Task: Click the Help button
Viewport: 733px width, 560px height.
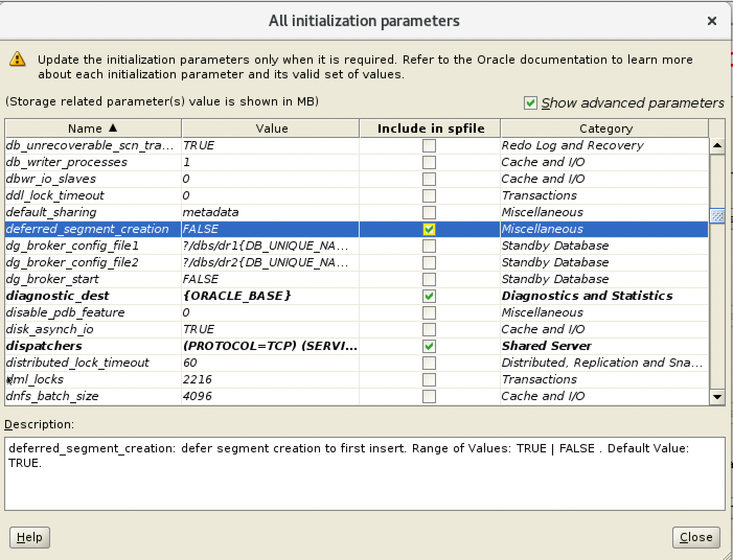Action: [x=29, y=537]
